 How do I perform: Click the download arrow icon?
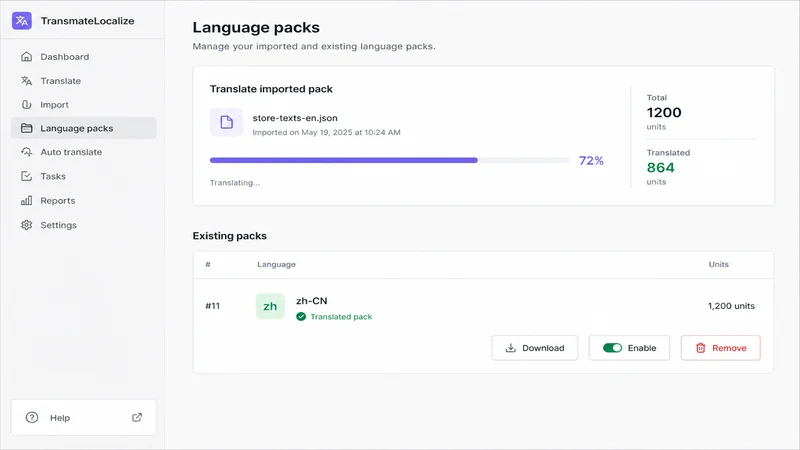tap(510, 348)
